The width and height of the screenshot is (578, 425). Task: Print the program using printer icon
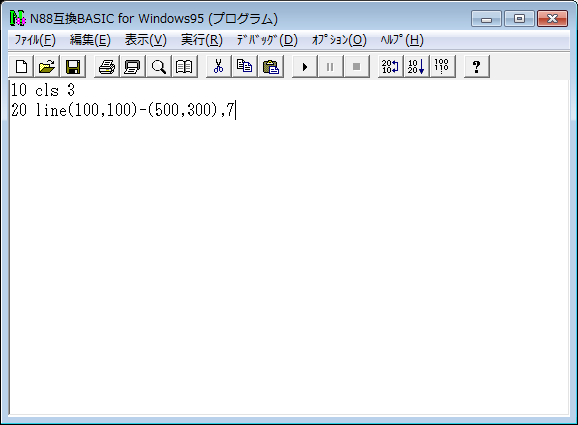coord(107,67)
